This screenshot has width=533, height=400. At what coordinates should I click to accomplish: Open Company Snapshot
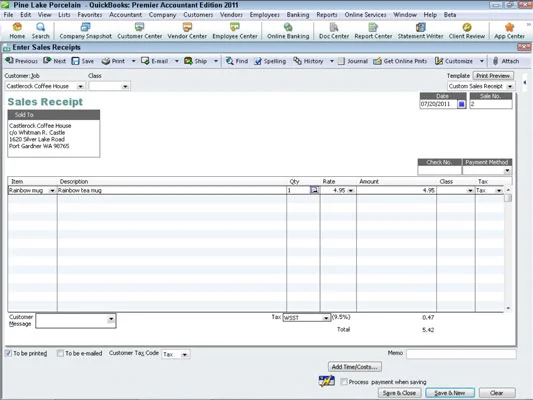tap(85, 31)
